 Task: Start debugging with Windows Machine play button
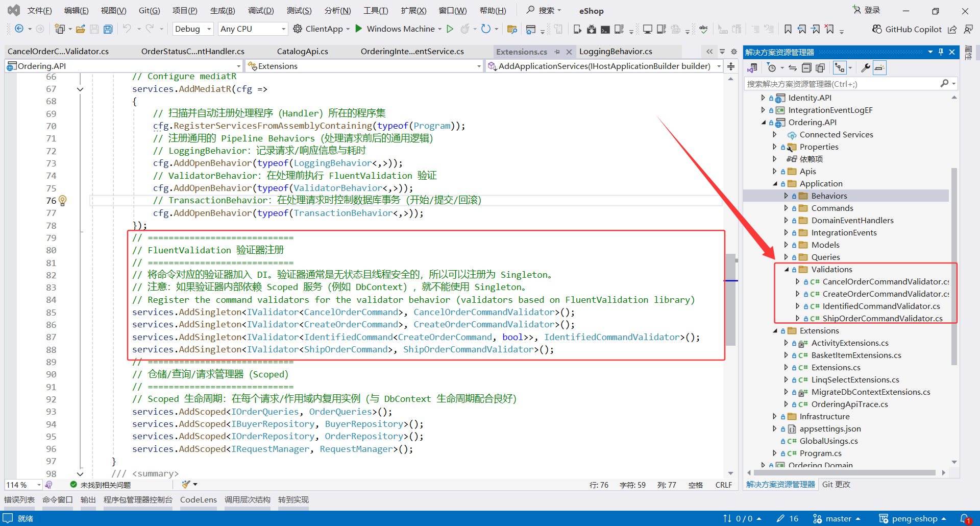pyautogui.click(x=359, y=29)
